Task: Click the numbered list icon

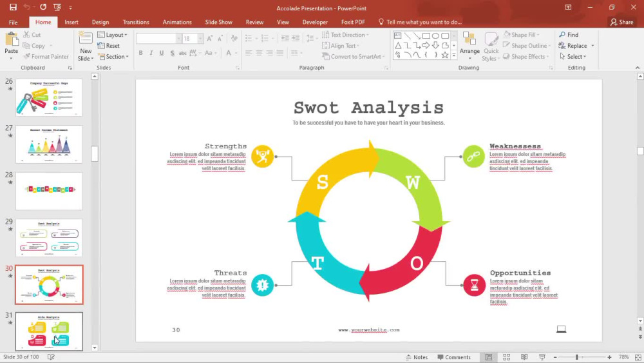Action: click(265, 39)
